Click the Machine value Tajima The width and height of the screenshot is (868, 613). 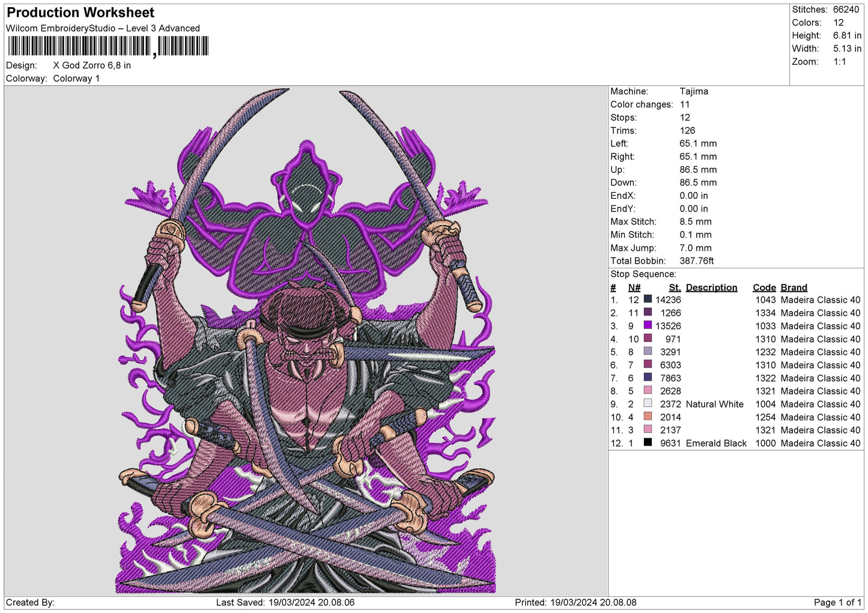point(694,91)
